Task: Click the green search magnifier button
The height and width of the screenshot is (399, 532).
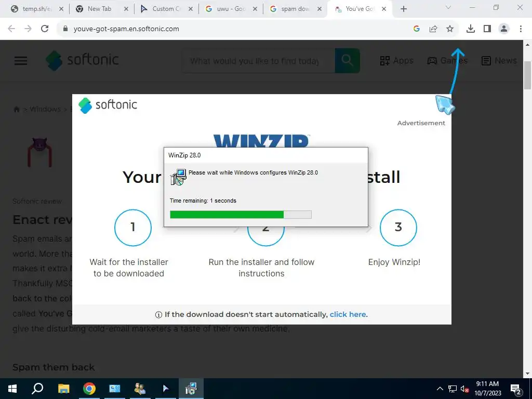Action: [x=347, y=60]
